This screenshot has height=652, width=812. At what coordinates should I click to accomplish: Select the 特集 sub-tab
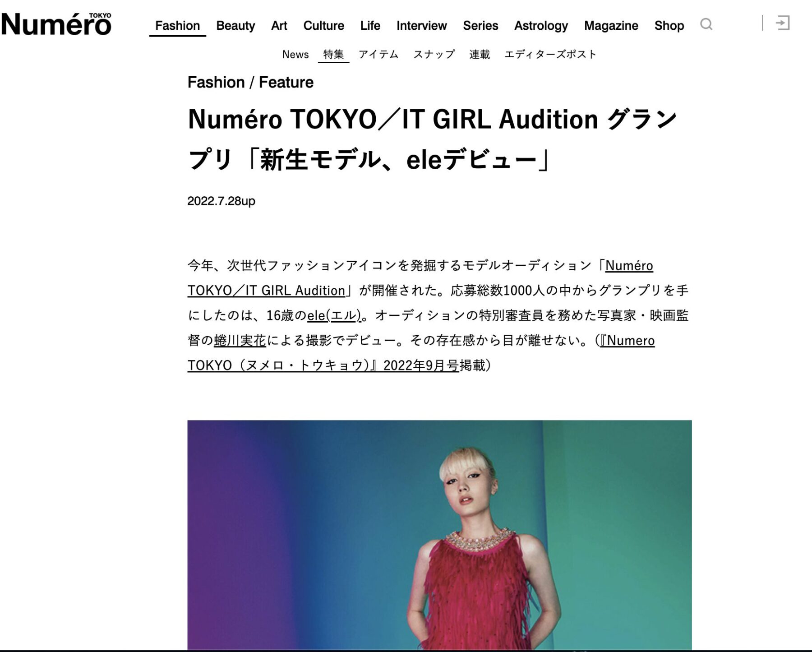(x=333, y=55)
